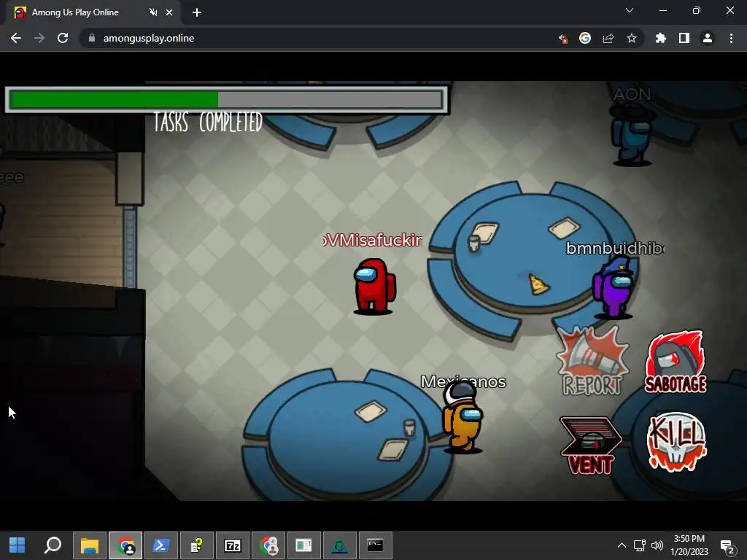Click the orange Mexicanos crewmate
The width and height of the screenshot is (747, 560).
click(462, 416)
